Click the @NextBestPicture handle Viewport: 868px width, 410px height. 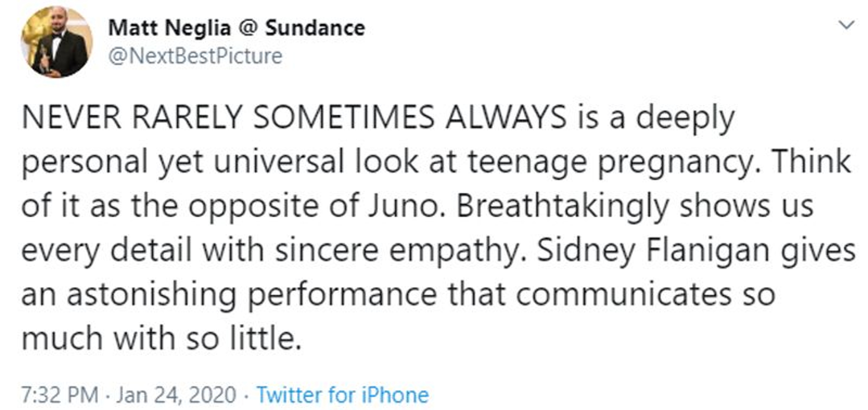(x=195, y=56)
